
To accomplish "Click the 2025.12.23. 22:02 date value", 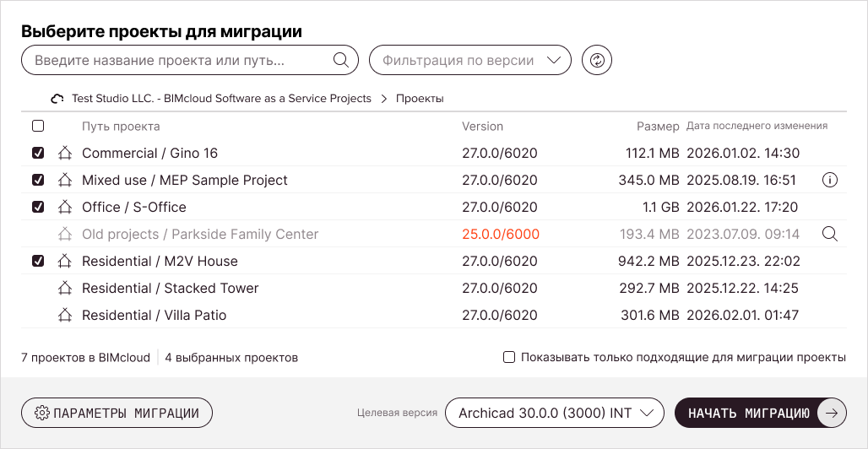I will point(743,261).
